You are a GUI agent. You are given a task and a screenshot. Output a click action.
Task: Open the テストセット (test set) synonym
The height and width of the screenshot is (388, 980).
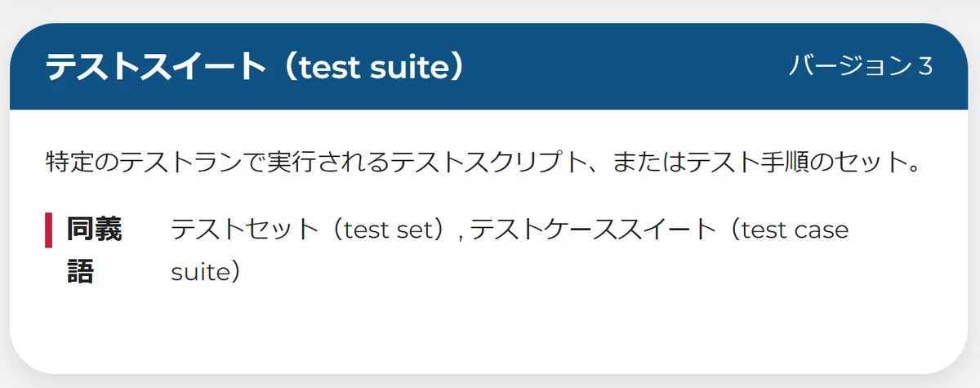click(312, 230)
